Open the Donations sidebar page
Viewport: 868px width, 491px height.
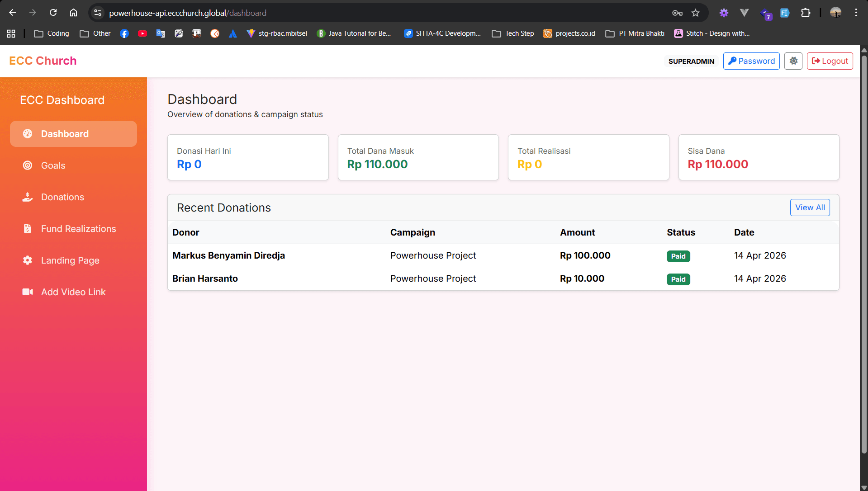[62, 197]
